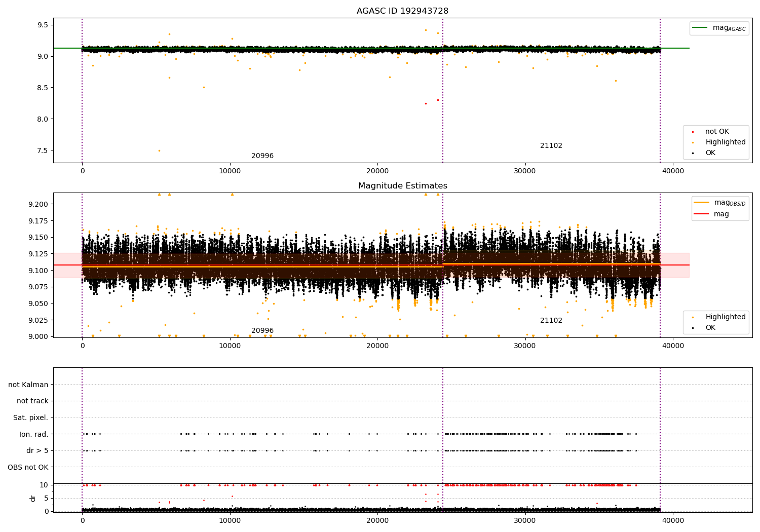Select the 9.175 y-axis tick
The image size is (760, 532).
(x=39, y=221)
